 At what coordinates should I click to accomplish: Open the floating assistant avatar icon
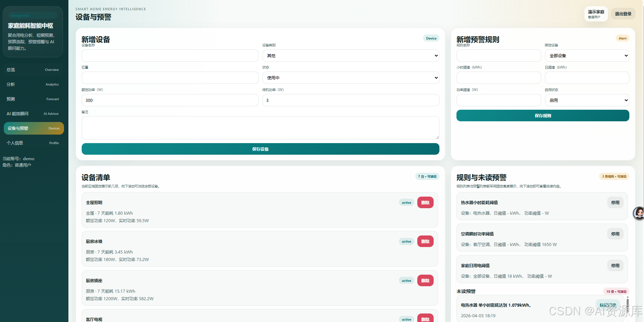point(639,213)
